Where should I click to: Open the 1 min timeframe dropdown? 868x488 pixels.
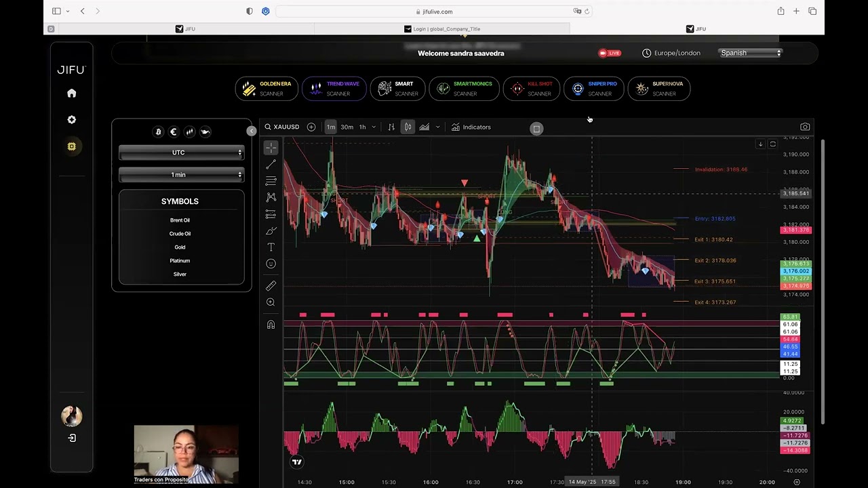point(181,175)
